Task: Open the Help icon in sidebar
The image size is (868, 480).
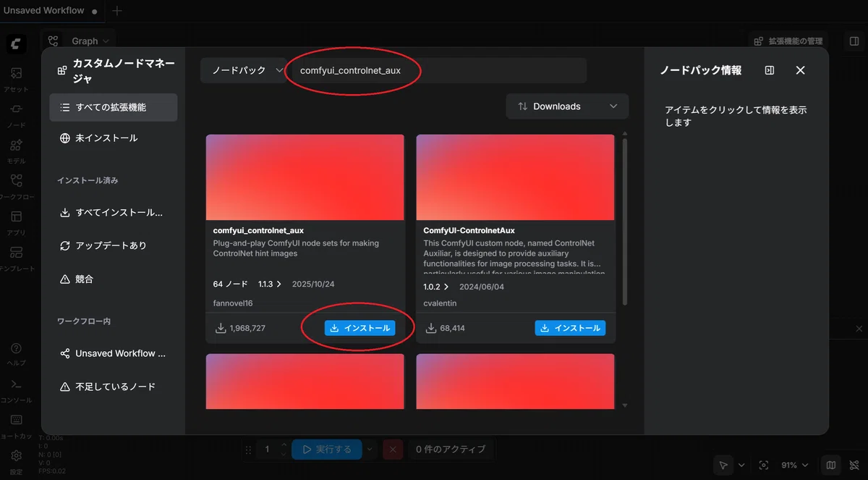Action: click(x=16, y=349)
